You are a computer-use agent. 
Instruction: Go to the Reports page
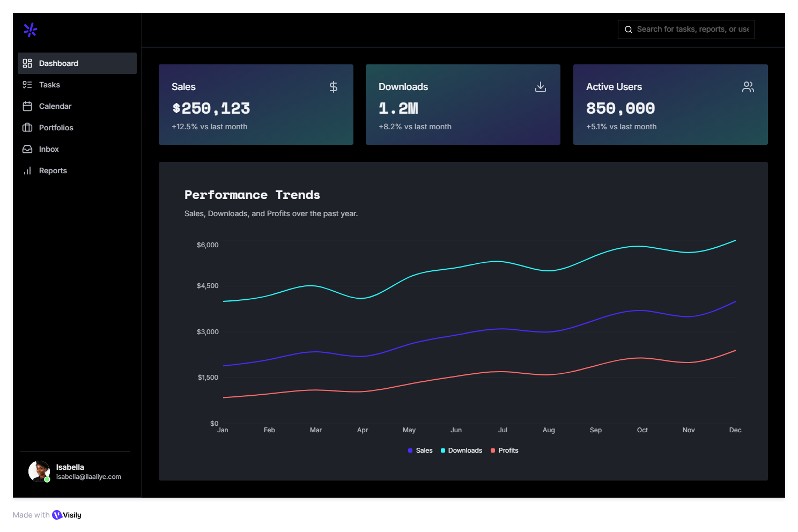coord(53,171)
